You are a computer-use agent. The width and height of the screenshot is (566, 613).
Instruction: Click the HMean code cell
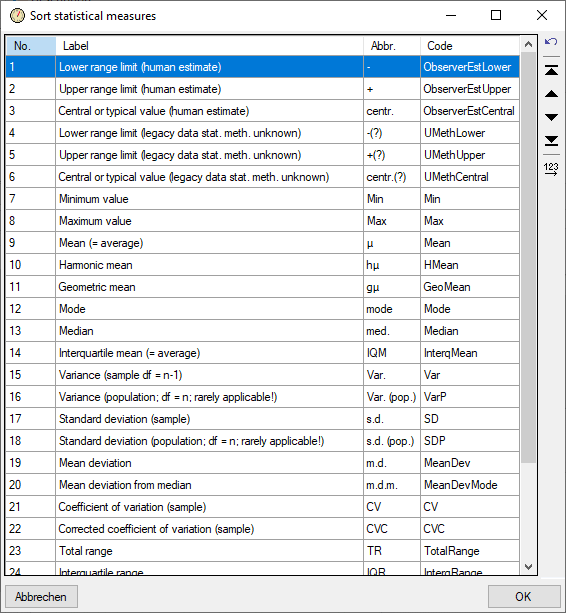tap(470, 265)
